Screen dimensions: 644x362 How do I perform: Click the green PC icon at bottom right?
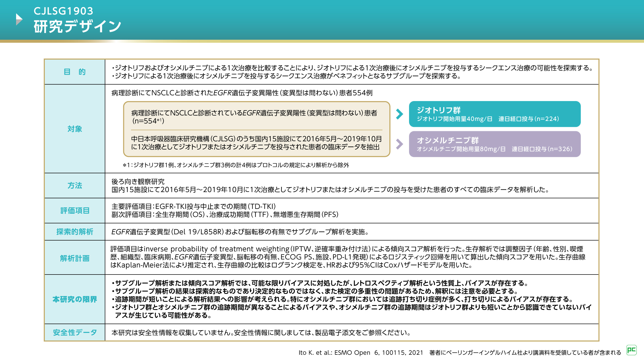[x=631, y=350]
